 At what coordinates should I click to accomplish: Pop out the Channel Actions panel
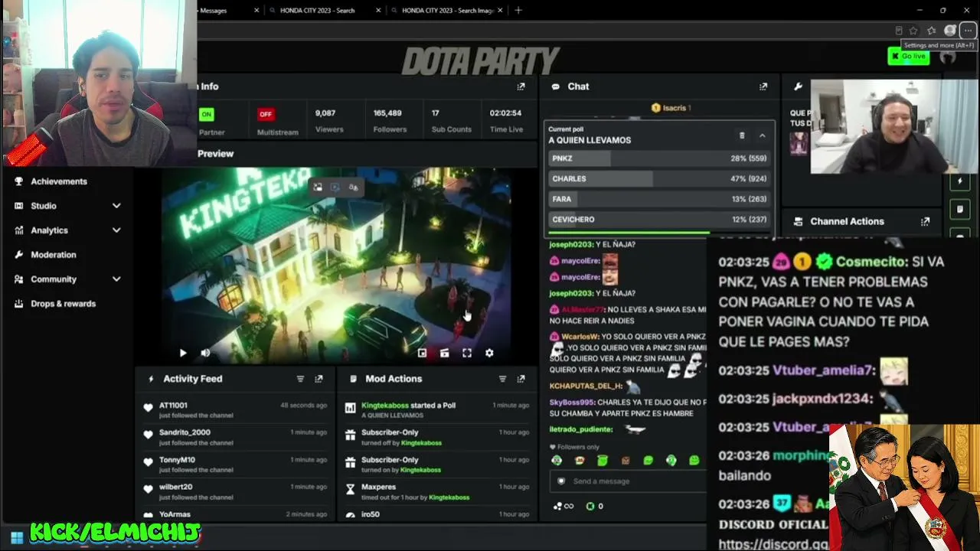point(925,221)
